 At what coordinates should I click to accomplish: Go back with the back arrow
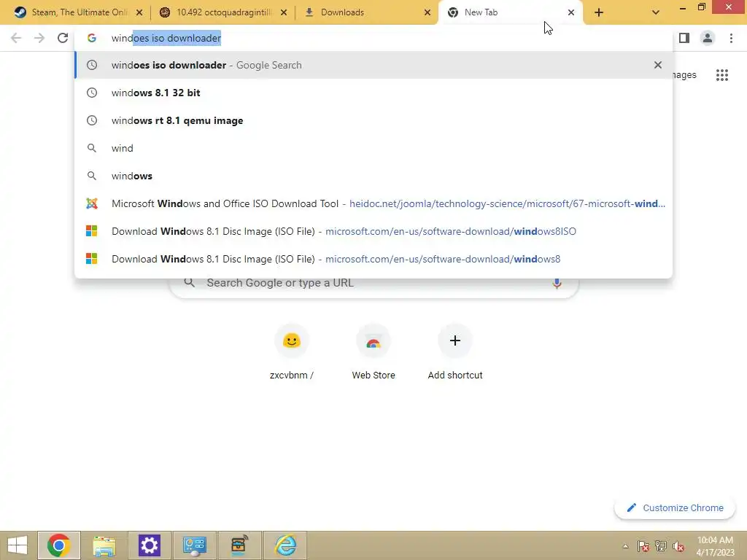coord(16,38)
